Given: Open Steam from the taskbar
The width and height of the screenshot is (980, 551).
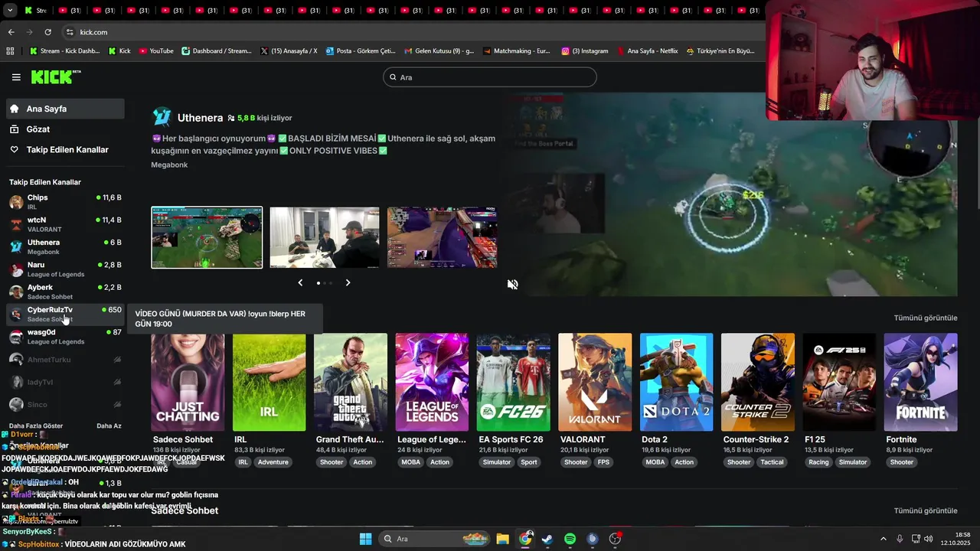Looking at the screenshot, I should 547,539.
